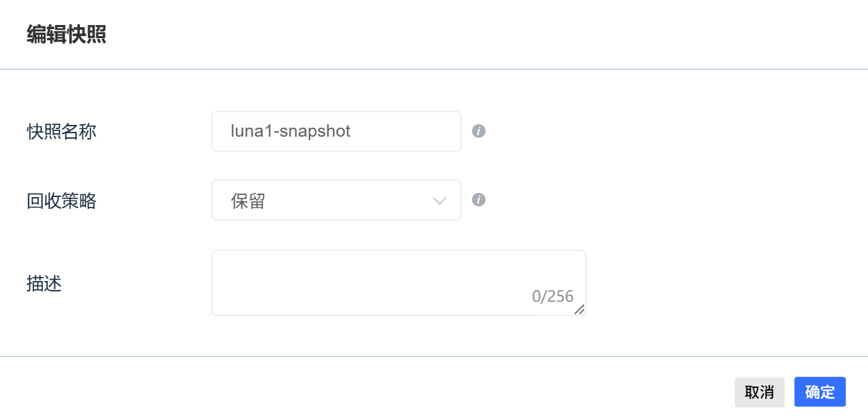Select the 保留 value text in the dropdown
This screenshot has height=417, width=868.
[248, 201]
